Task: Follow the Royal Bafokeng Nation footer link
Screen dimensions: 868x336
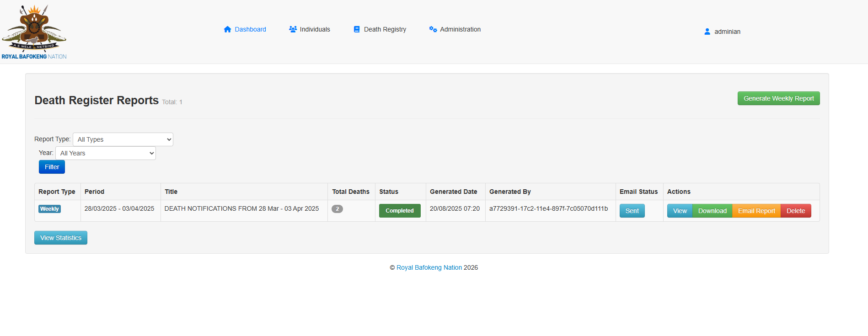Action: pos(429,267)
